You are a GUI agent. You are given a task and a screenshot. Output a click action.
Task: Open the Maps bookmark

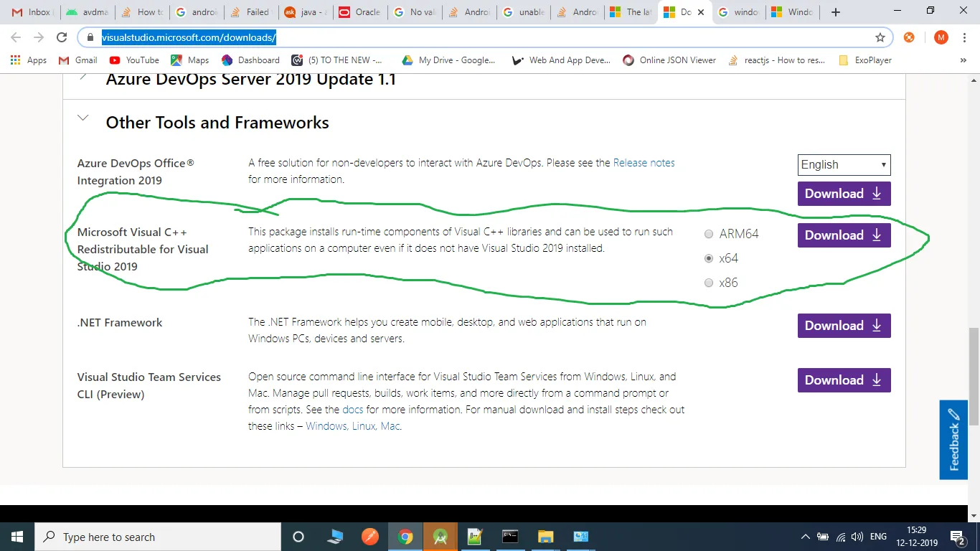tap(189, 60)
